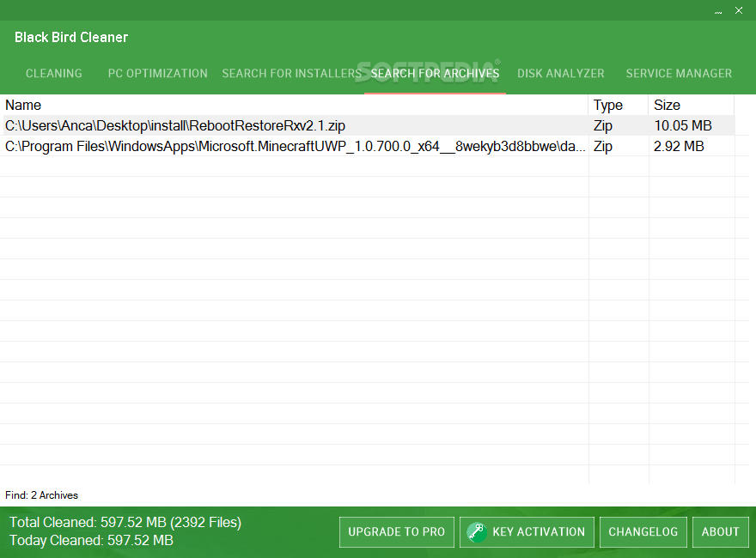Switch to the Cleaning tab
The height and width of the screenshot is (558, 756).
[53, 73]
